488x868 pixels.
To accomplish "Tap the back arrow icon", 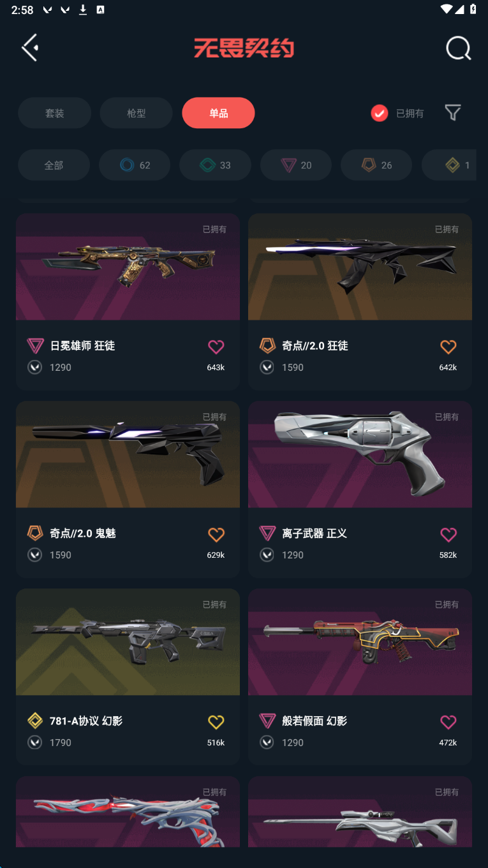I will pos(30,48).
